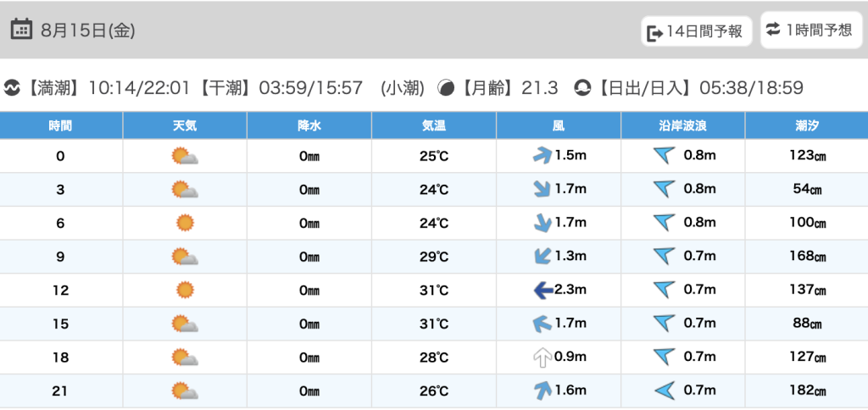Screen dimensions: 868x410
Task: Click the 182㎝ tide value
Action: 808,391
